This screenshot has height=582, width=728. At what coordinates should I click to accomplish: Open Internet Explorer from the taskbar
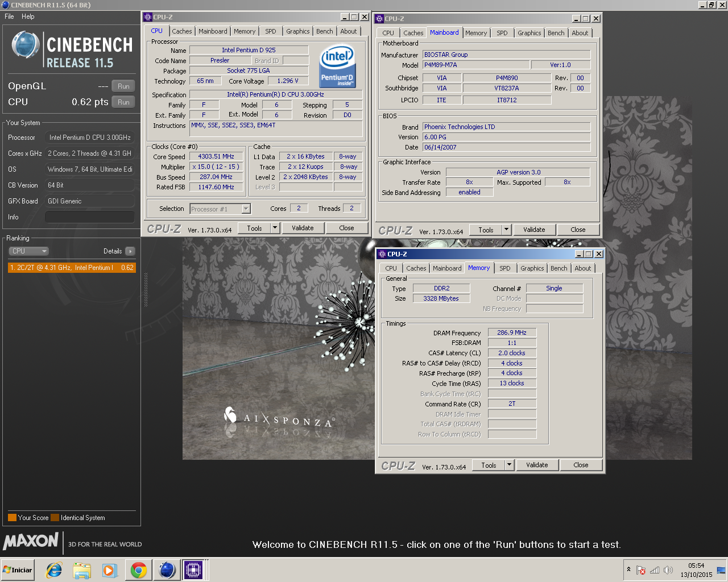coord(54,570)
